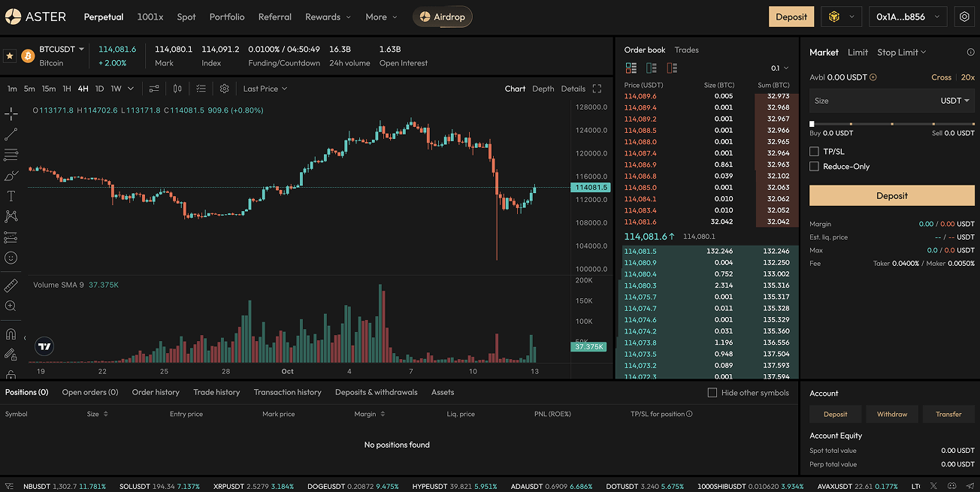Switch to the Trades tab
Image resolution: width=980 pixels, height=492 pixels.
click(686, 50)
